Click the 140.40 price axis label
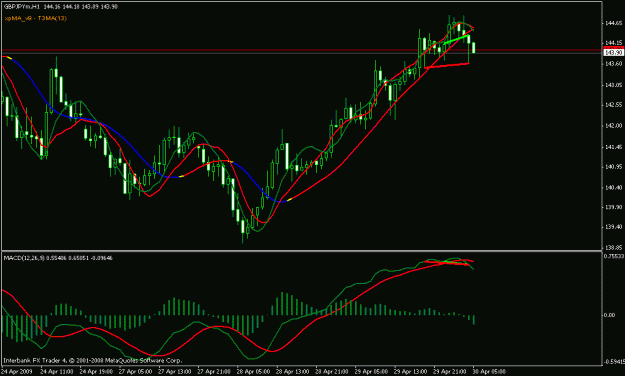The width and height of the screenshot is (625, 376). [x=613, y=187]
